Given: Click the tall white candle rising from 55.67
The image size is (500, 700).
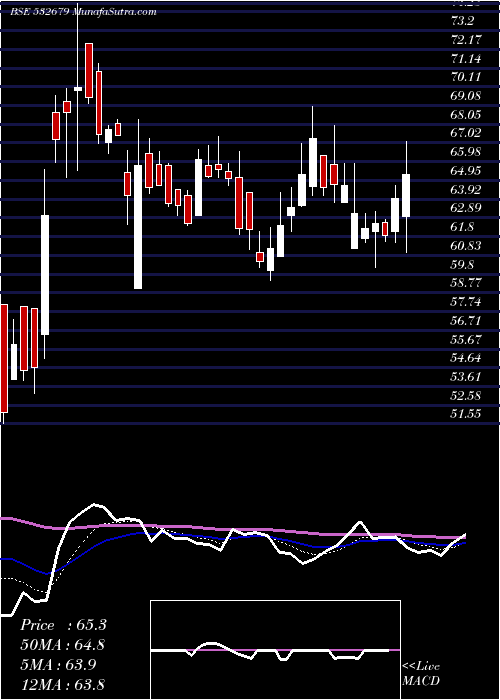Looking at the screenshot, I should coord(45,275).
